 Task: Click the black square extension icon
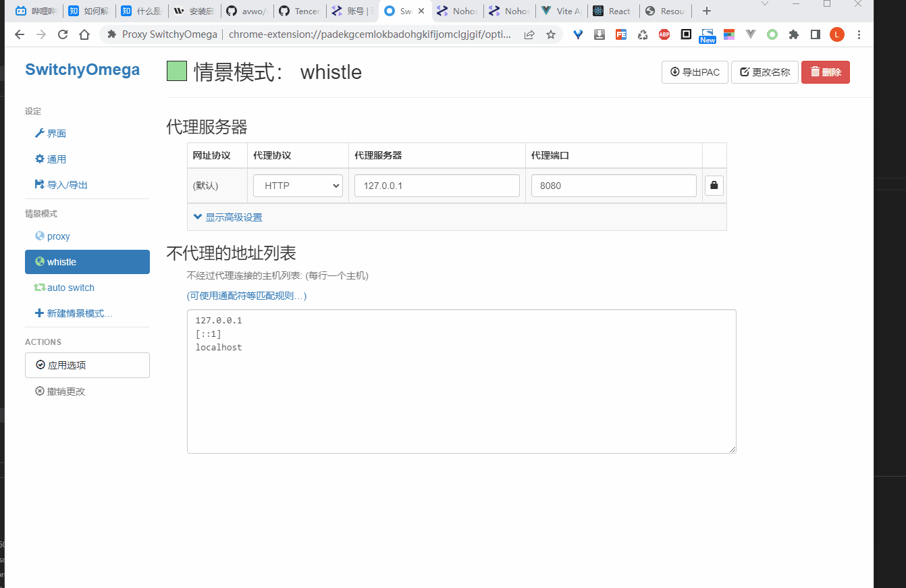pyautogui.click(x=686, y=34)
